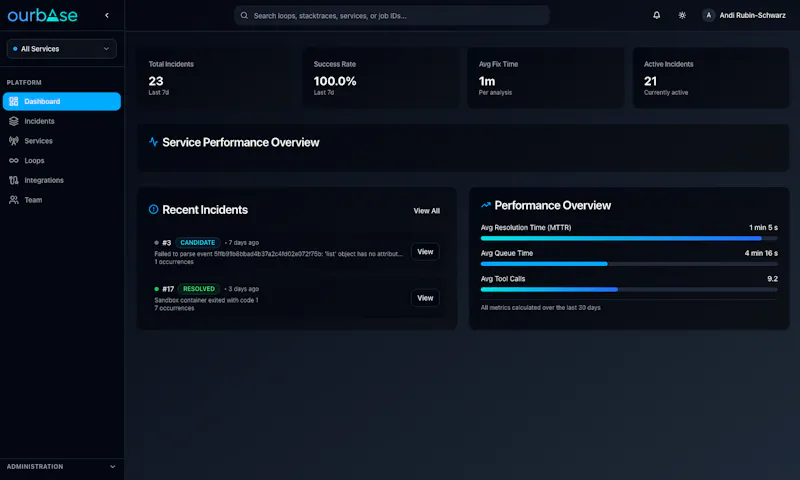Screen dimensions: 800x480
Task: Click the Team people icon
Action: click(14, 200)
